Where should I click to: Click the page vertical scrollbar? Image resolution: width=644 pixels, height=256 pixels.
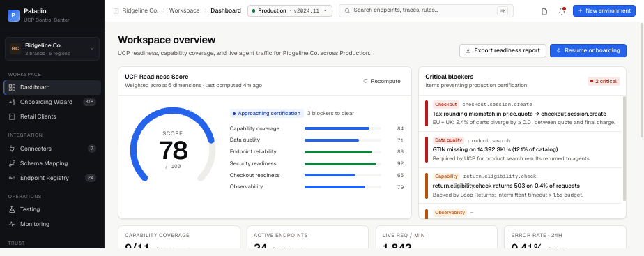[x=641, y=80]
